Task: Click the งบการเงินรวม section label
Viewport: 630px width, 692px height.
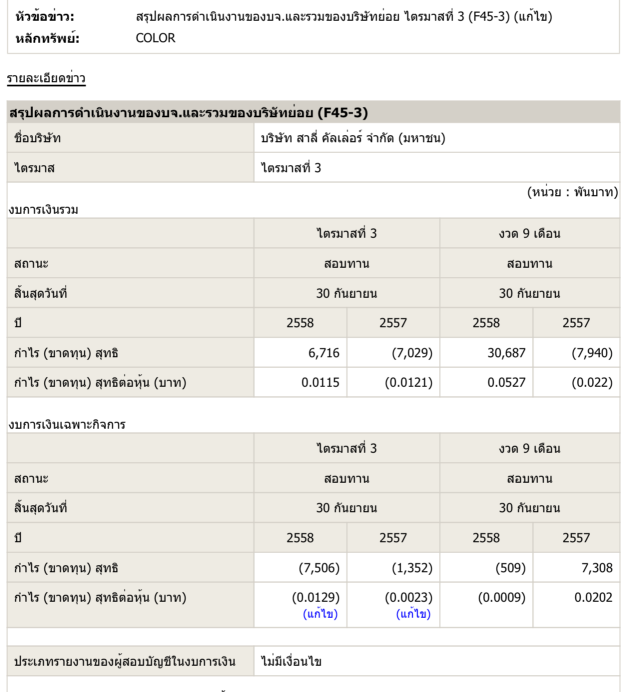Action: tap(43, 209)
